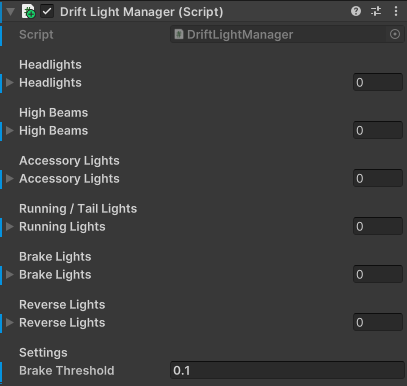Viewport: 407px width, 386px height.
Task: Expand the Reverse Lights array foldout
Action: [x=10, y=322]
